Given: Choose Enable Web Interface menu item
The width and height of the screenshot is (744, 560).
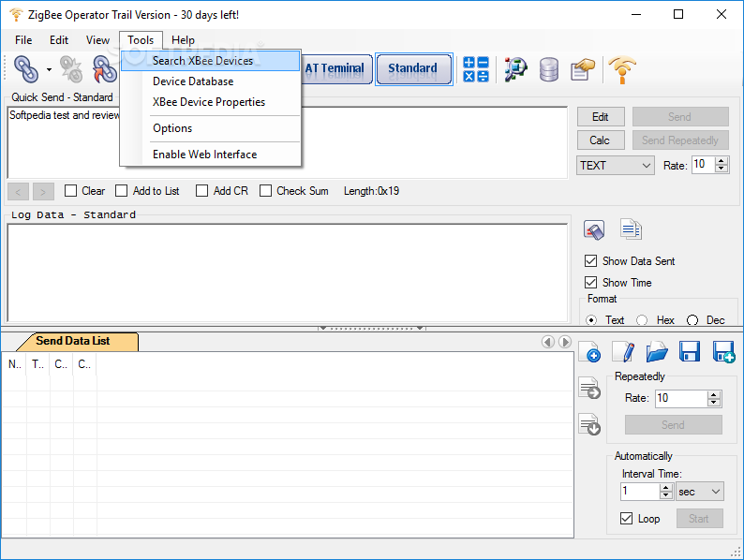Looking at the screenshot, I should pos(210,155).
